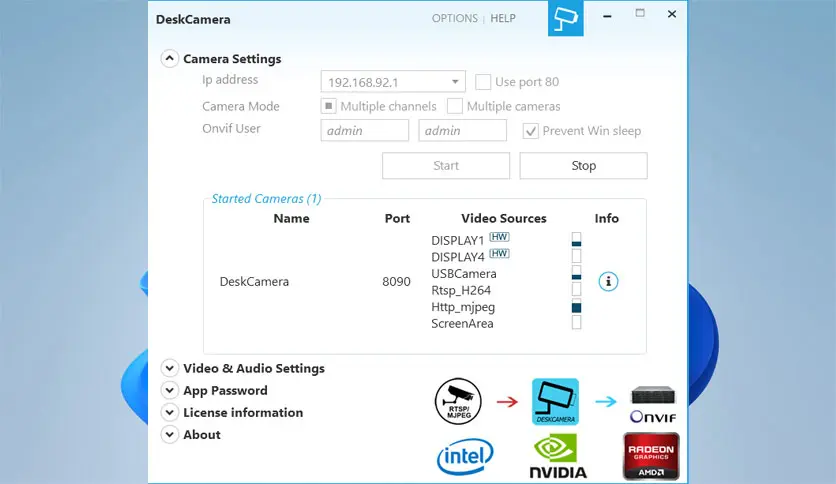Close the DeskCamera window
Screen dimensions: 836x484
pos(672,14)
